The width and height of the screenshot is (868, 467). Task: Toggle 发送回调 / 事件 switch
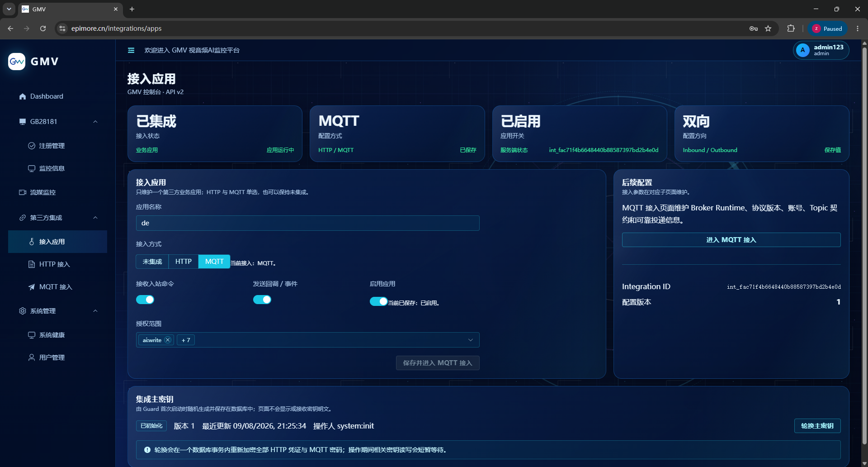262,300
